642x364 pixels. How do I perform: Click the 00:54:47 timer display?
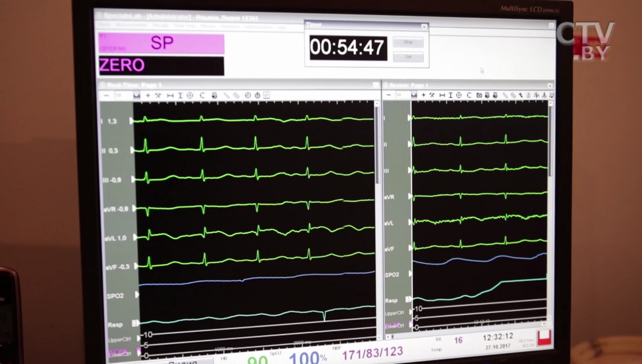point(348,48)
